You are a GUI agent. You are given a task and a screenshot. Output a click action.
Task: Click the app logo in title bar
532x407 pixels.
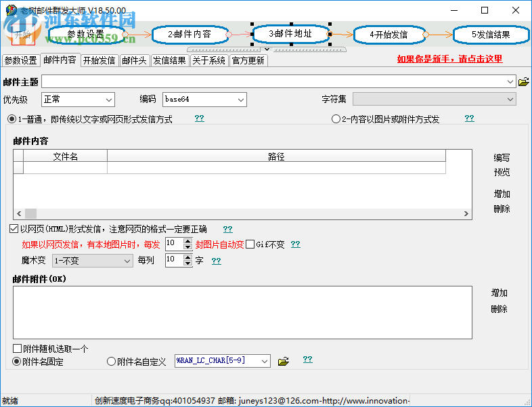12,10
